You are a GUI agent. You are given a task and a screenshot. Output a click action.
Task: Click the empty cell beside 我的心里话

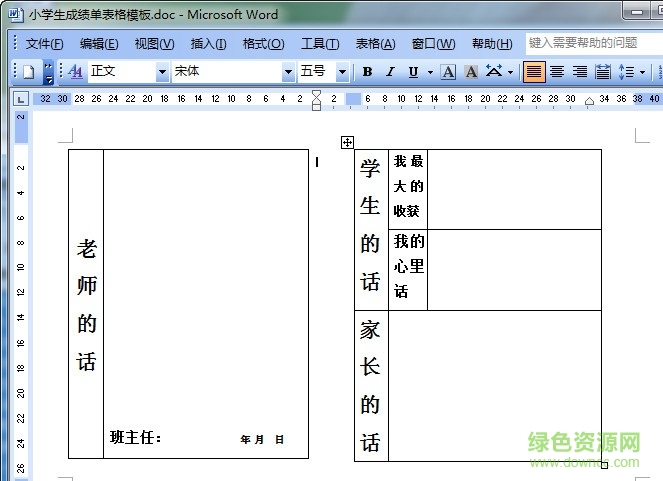(514, 270)
